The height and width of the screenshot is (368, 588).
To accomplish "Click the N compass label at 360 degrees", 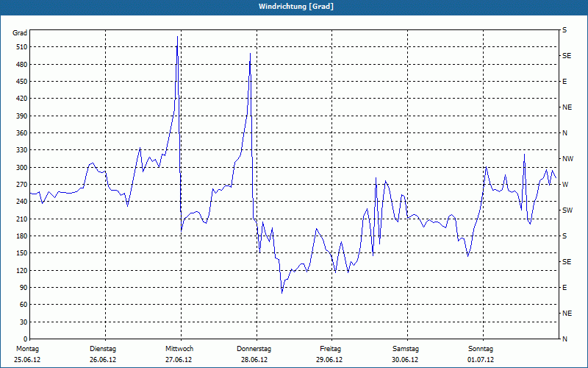I will pyautogui.click(x=565, y=133).
